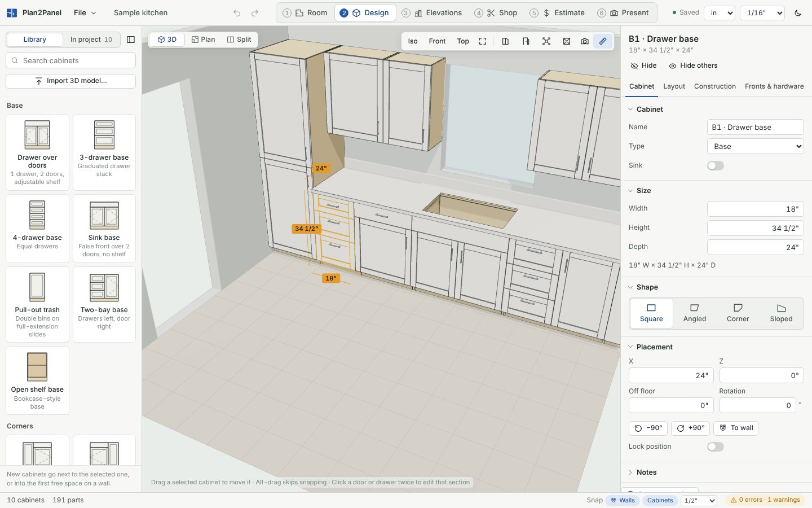Add the Sink base cabinet
812x508 pixels.
pos(104,229)
